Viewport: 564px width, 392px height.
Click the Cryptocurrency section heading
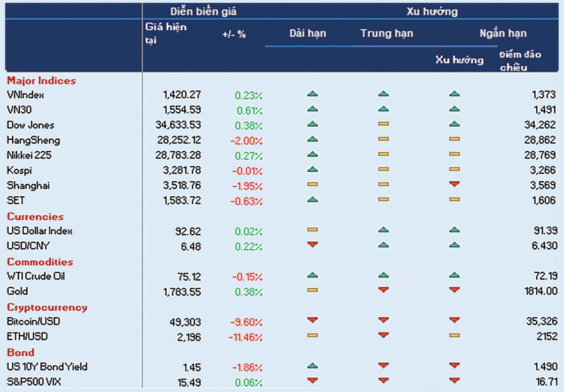point(47,307)
